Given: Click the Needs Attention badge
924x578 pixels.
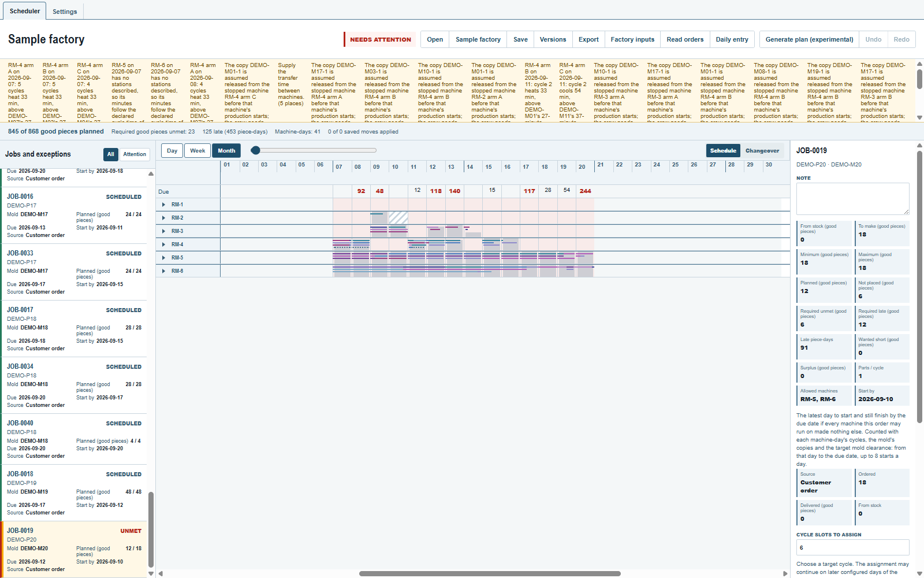Looking at the screenshot, I should (380, 39).
